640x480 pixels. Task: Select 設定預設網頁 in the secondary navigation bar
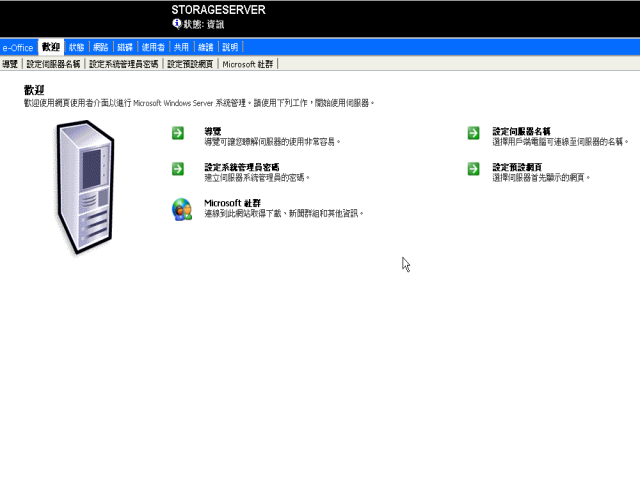(x=190, y=64)
